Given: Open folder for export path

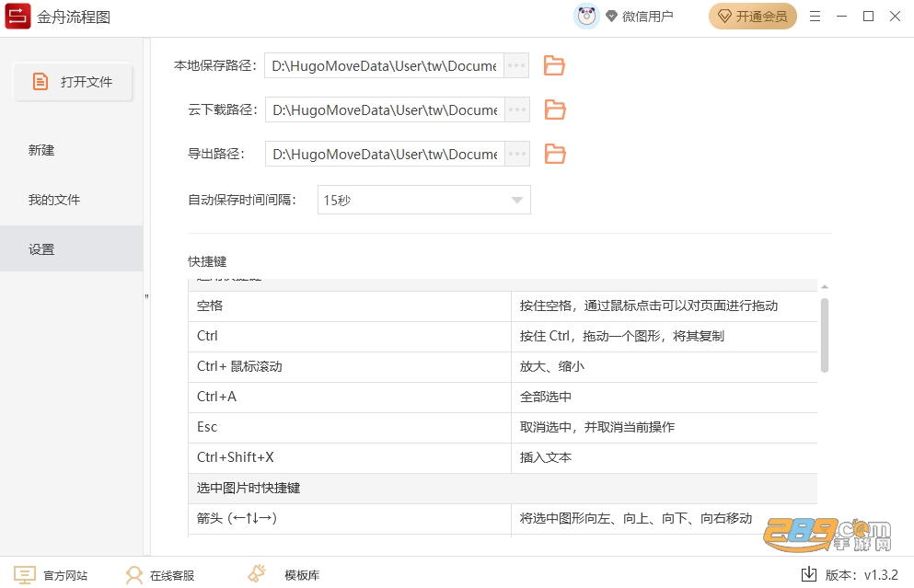Looking at the screenshot, I should (554, 154).
